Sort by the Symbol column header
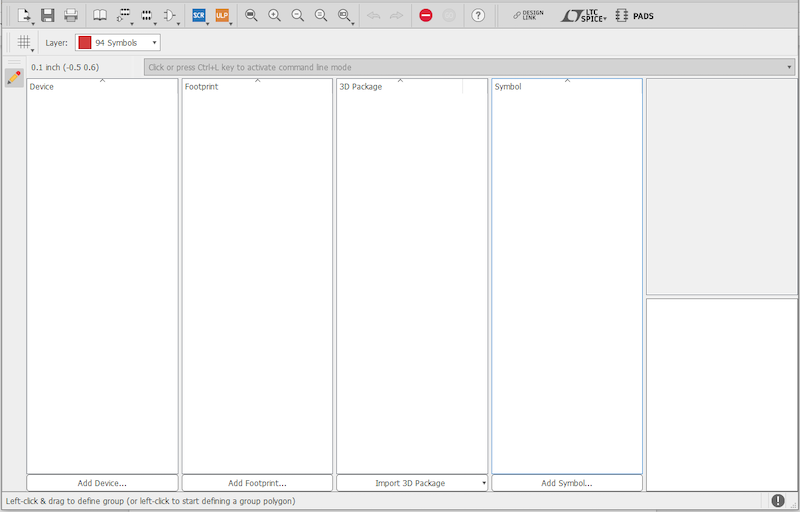The image size is (800, 512). pyautogui.click(x=567, y=86)
